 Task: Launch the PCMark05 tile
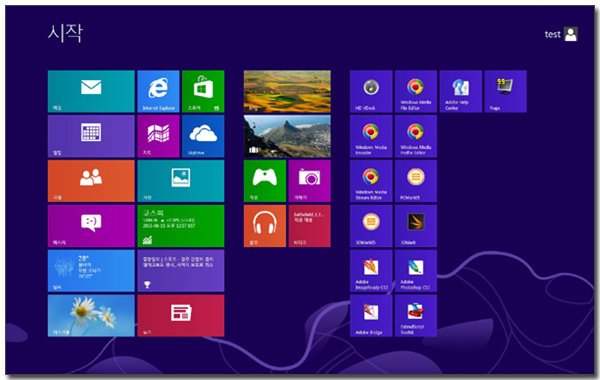click(x=416, y=181)
